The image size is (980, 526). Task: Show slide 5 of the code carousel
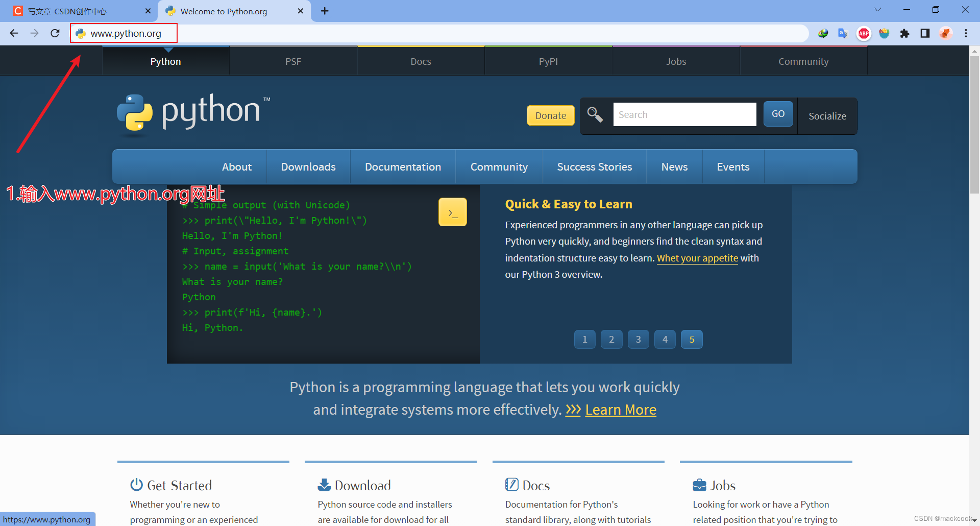(x=692, y=340)
